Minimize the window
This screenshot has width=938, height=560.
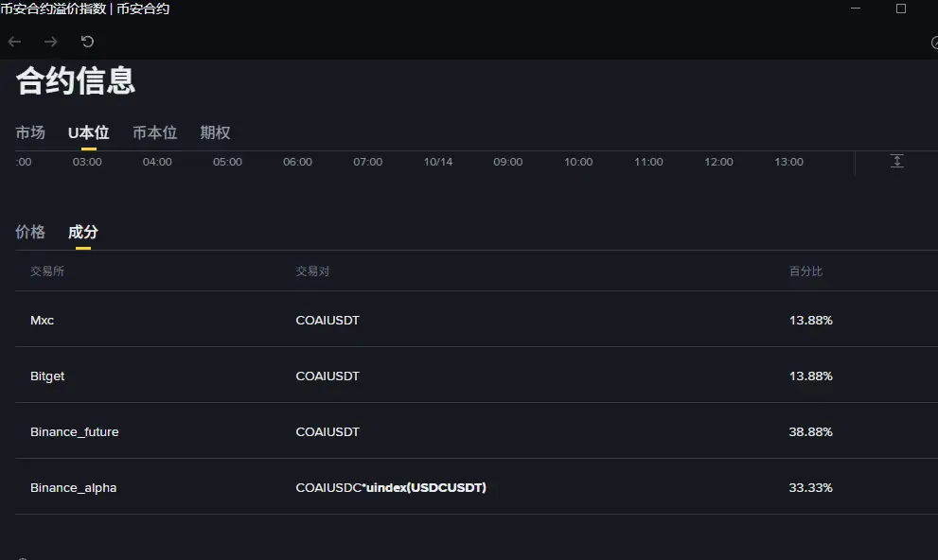[x=856, y=9]
